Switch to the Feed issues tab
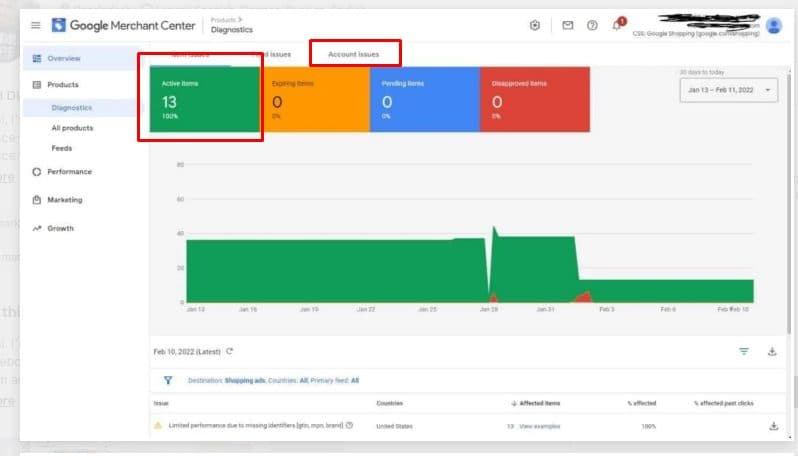Screen dimensions: 798x456 [x=272, y=54]
